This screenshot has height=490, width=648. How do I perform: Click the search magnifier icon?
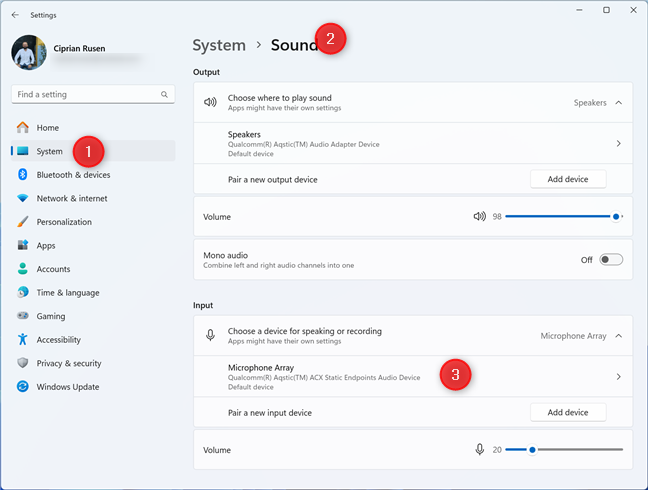pyautogui.click(x=165, y=94)
